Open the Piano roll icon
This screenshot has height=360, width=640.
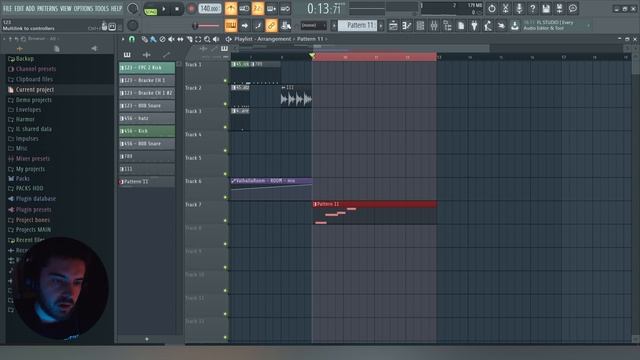pos(407,26)
